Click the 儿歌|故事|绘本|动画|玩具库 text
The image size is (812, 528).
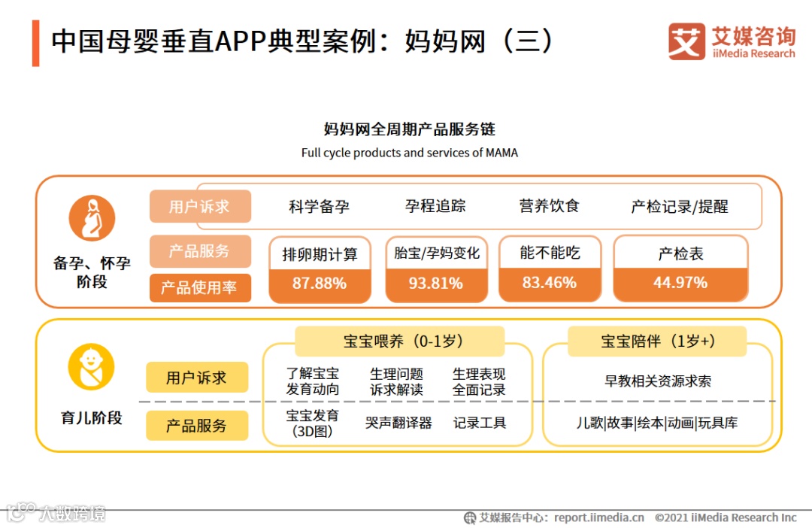tap(657, 423)
